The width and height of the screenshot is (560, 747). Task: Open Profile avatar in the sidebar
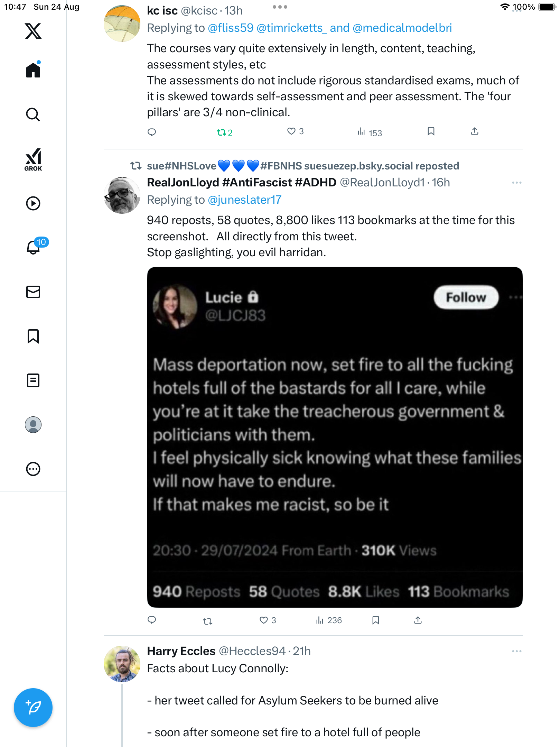click(33, 424)
